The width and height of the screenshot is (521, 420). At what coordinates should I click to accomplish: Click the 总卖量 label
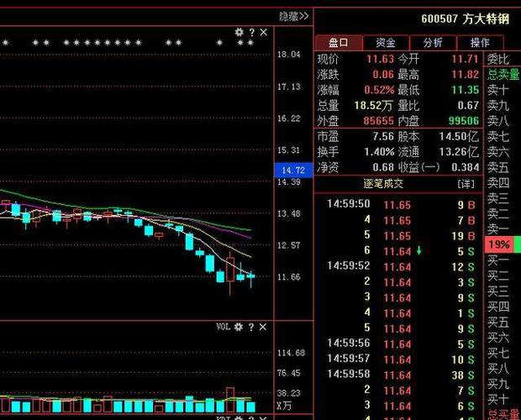click(503, 75)
